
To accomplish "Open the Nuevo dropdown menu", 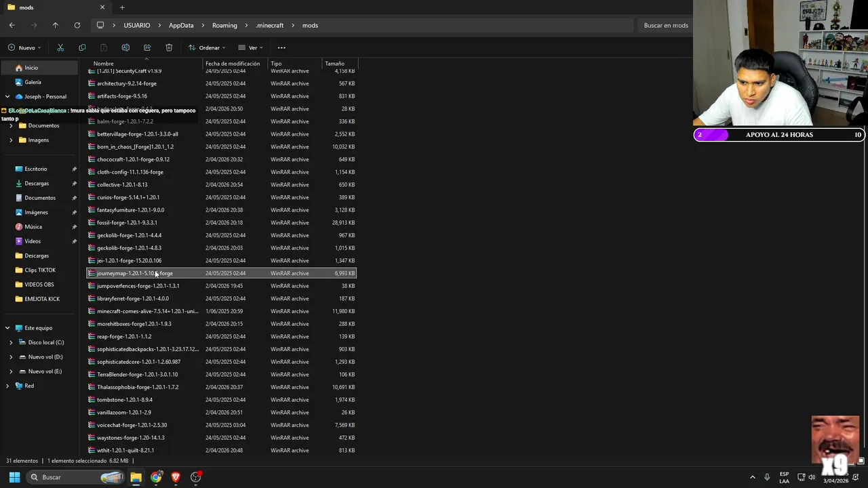I will click(x=24, y=47).
